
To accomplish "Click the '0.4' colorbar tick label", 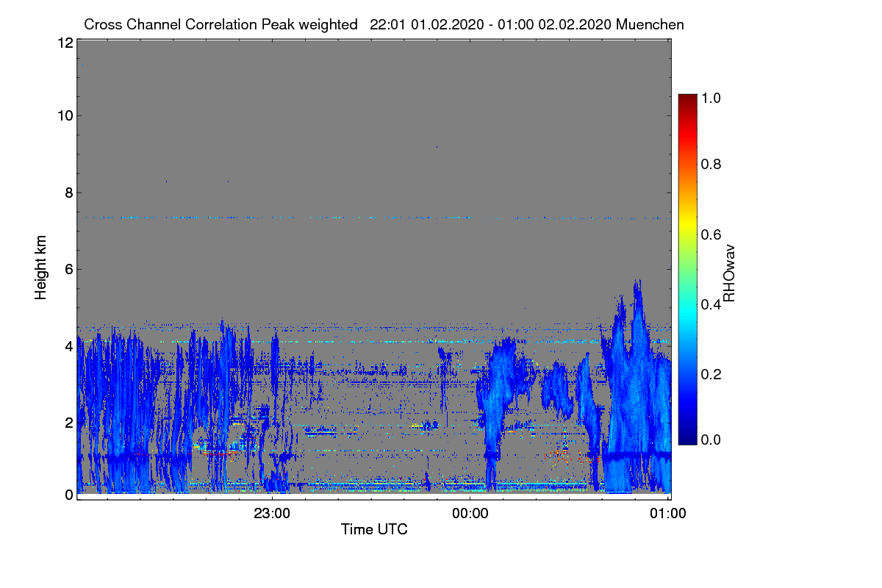I will [x=712, y=304].
